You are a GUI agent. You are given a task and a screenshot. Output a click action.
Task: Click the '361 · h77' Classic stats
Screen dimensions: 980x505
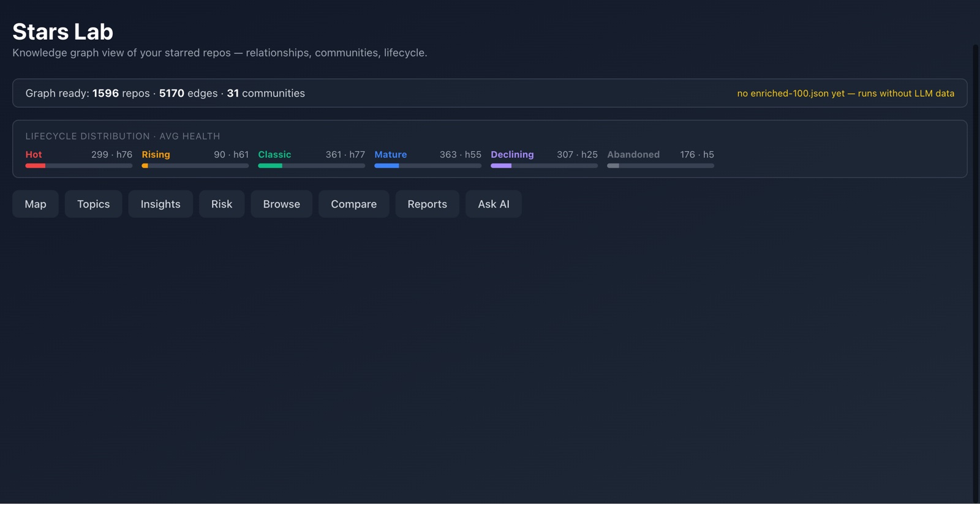(x=345, y=154)
